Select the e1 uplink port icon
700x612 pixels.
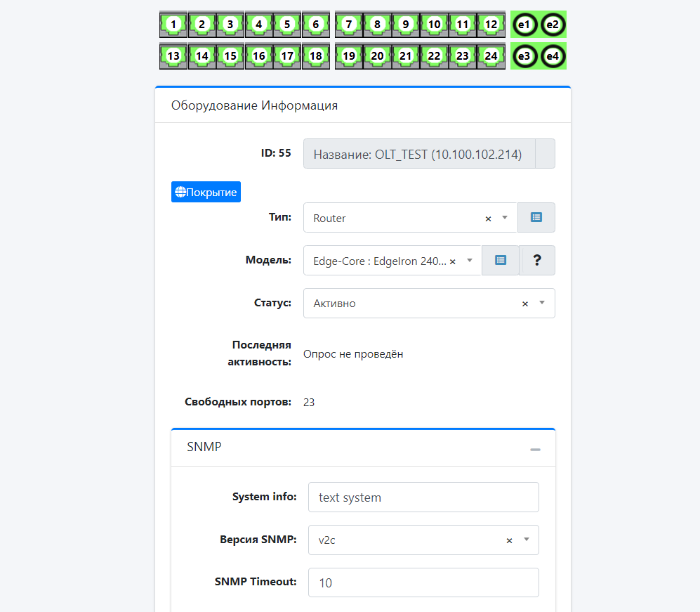(x=524, y=25)
